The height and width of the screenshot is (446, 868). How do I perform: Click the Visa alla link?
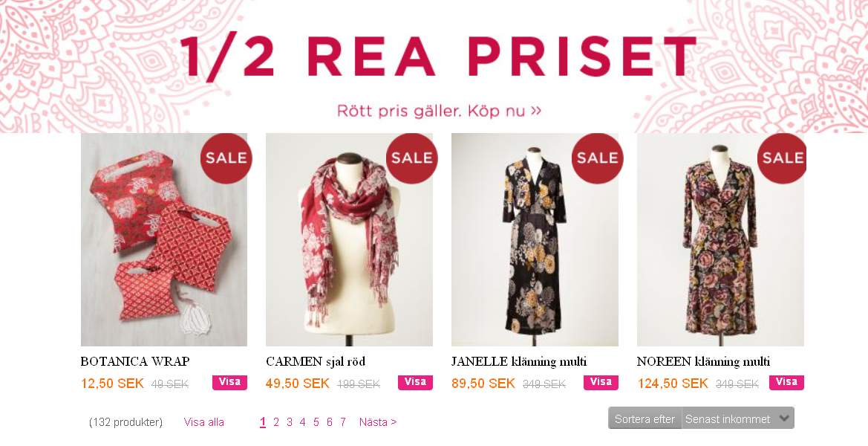[203, 422]
